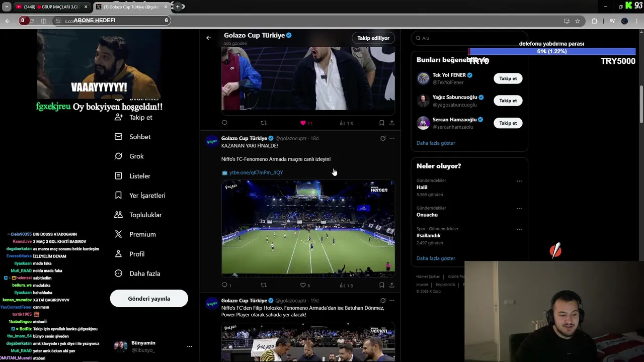
Task: Reply to the top video post
Action: pyautogui.click(x=224, y=123)
